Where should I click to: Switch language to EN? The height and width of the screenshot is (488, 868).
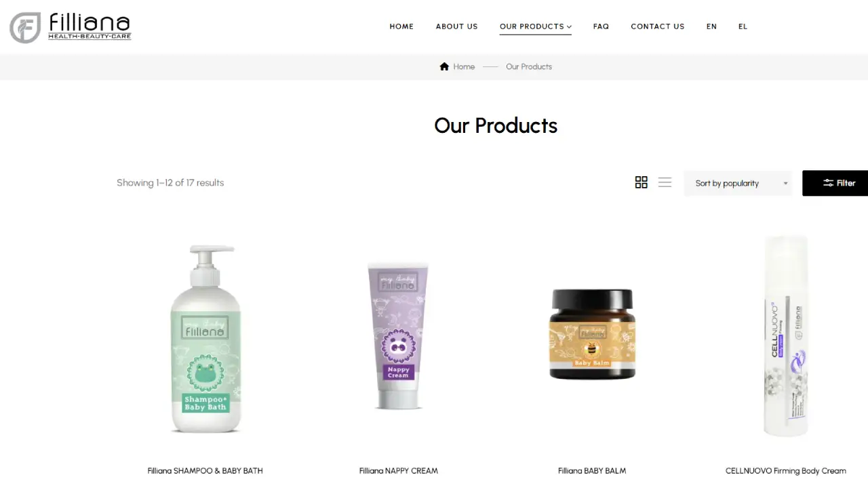pos(711,26)
